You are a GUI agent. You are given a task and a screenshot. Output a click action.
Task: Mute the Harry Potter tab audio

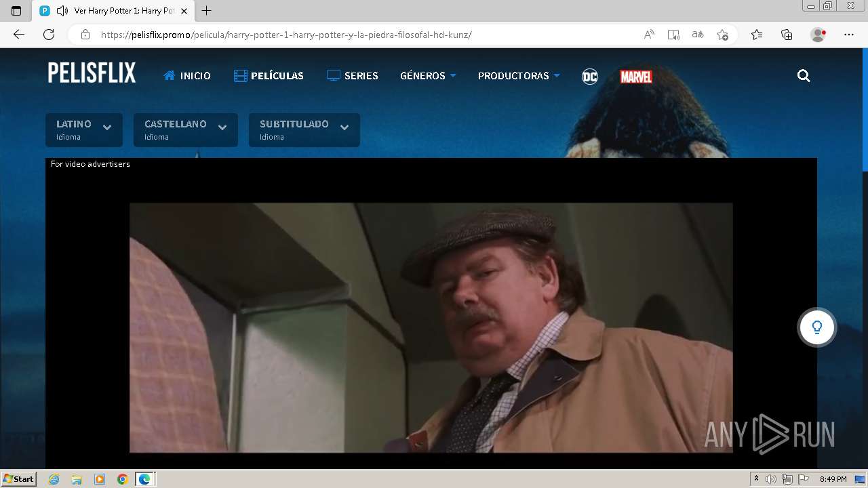pos(62,11)
